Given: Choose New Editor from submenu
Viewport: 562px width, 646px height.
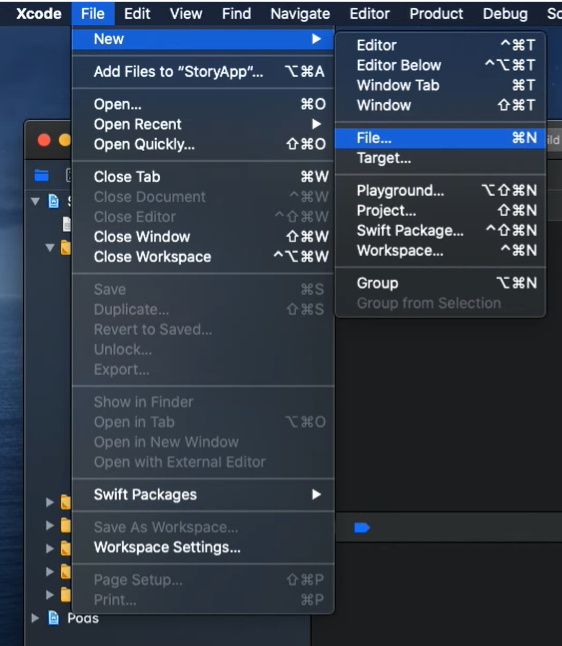Looking at the screenshot, I should tap(441, 45).
